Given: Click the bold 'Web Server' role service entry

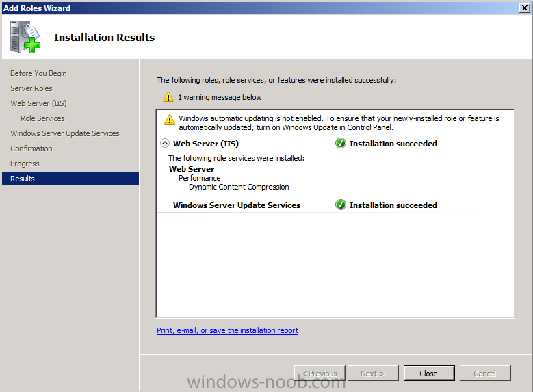Looking at the screenshot, I should click(x=192, y=169).
